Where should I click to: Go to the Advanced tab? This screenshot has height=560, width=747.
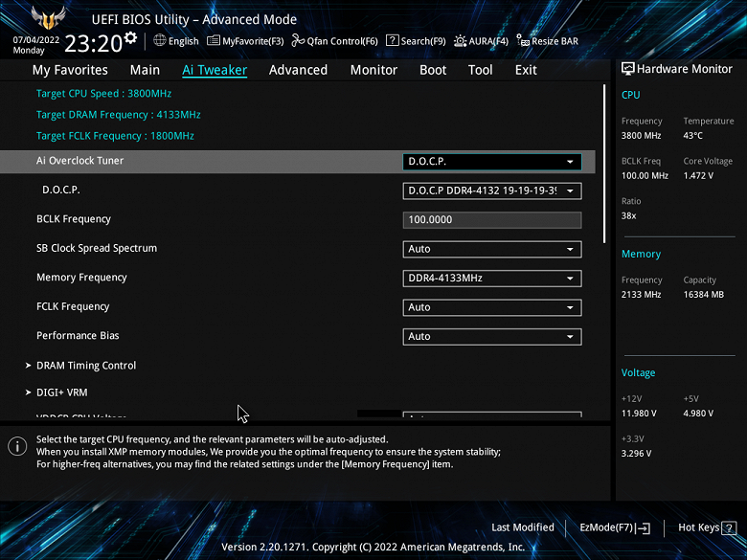[298, 70]
